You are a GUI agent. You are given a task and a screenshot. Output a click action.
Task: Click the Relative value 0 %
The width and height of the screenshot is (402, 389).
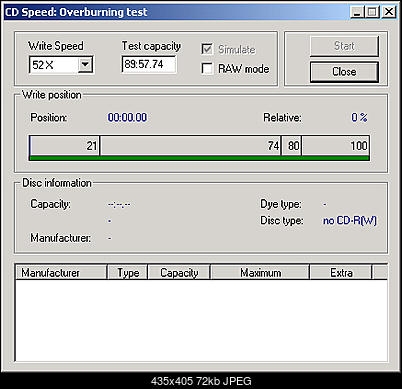click(359, 117)
